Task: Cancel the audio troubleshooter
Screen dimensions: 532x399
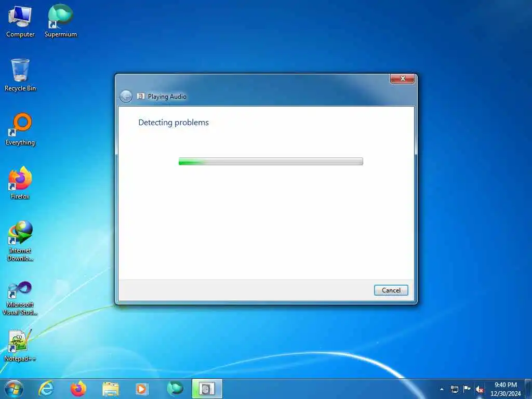Action: pos(391,290)
